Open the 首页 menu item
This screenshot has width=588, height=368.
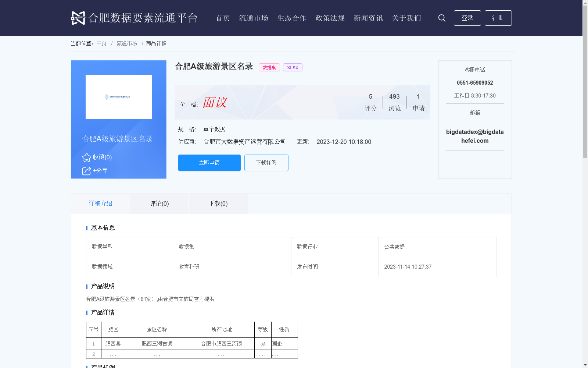coord(222,18)
